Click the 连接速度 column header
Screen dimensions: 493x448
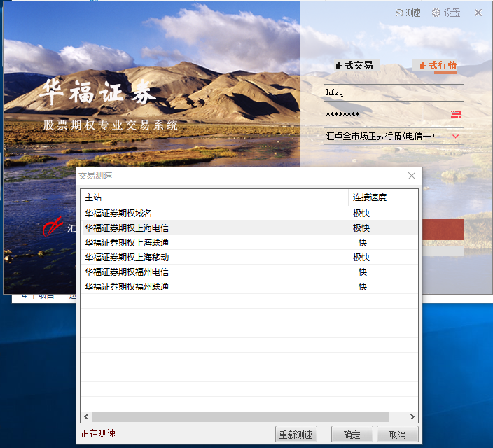point(383,197)
